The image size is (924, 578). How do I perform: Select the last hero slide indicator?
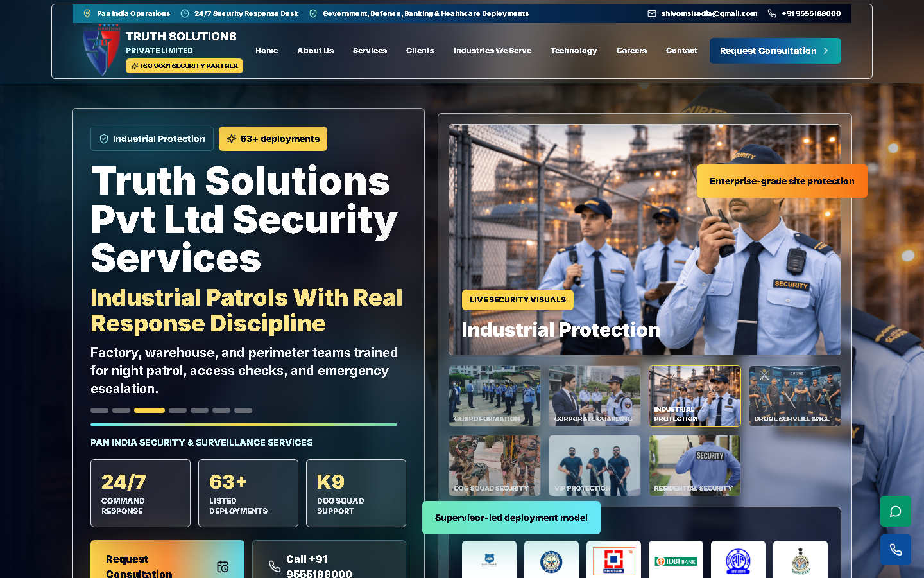[243, 410]
